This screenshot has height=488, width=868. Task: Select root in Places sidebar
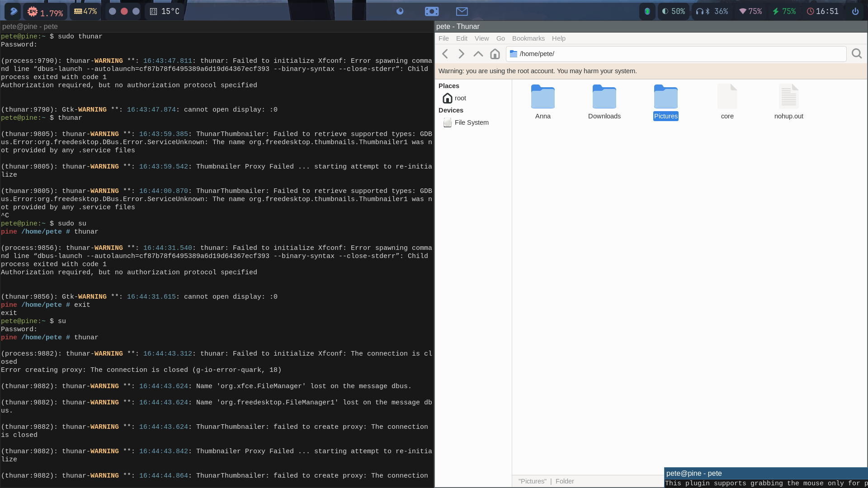(x=460, y=98)
